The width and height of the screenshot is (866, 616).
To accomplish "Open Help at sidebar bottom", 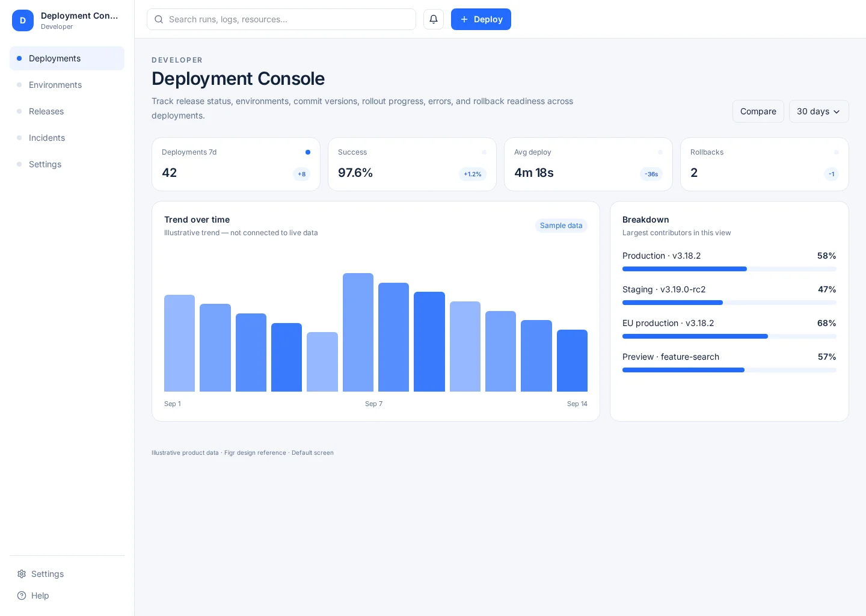I will click(x=67, y=596).
